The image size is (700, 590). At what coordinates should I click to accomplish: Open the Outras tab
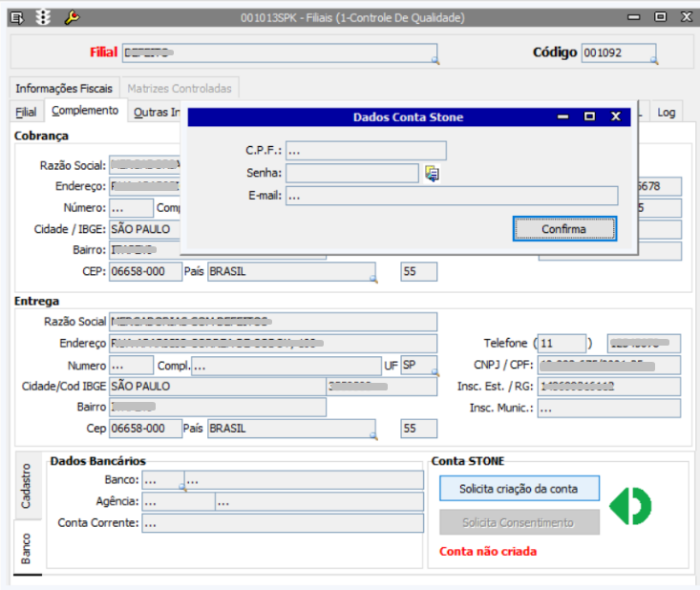point(156,112)
